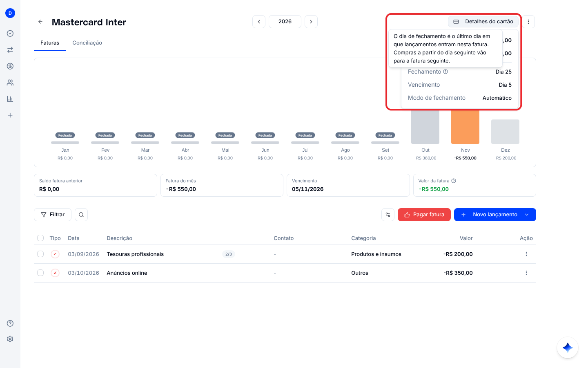Go to previous year with left chevron
This screenshot has height=368, width=588.
tap(259, 22)
